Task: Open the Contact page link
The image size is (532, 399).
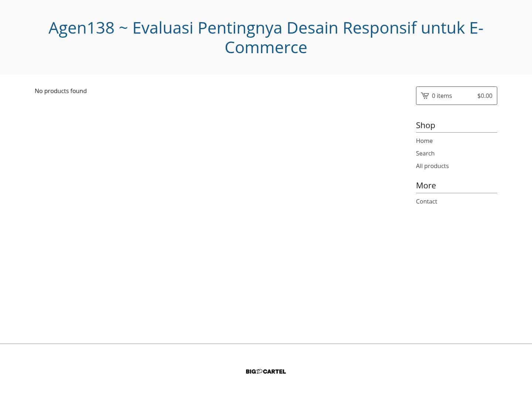Action: [x=426, y=201]
